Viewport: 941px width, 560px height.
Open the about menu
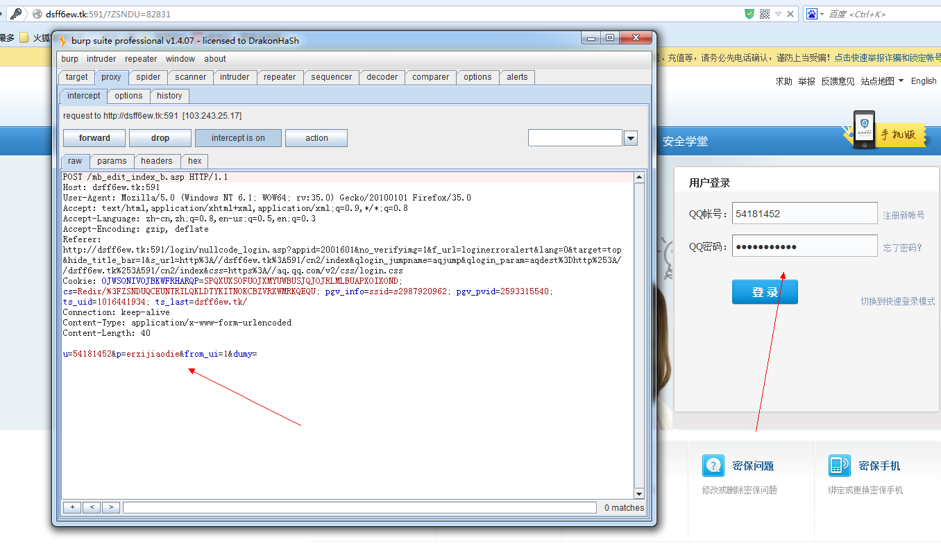(x=215, y=59)
